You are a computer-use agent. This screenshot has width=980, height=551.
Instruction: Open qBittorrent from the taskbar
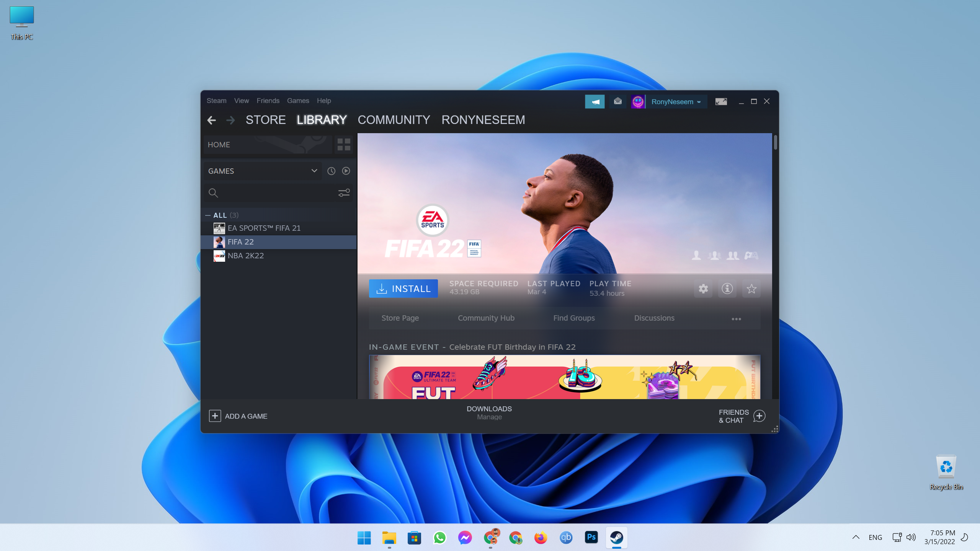(566, 538)
